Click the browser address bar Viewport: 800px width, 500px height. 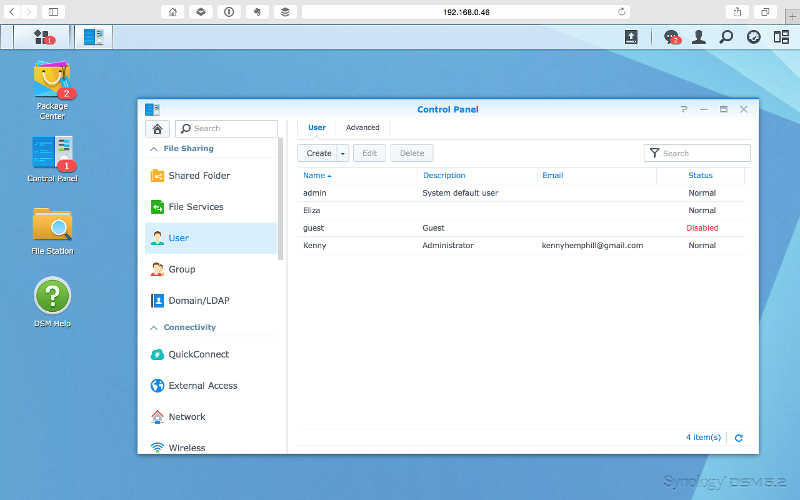466,12
